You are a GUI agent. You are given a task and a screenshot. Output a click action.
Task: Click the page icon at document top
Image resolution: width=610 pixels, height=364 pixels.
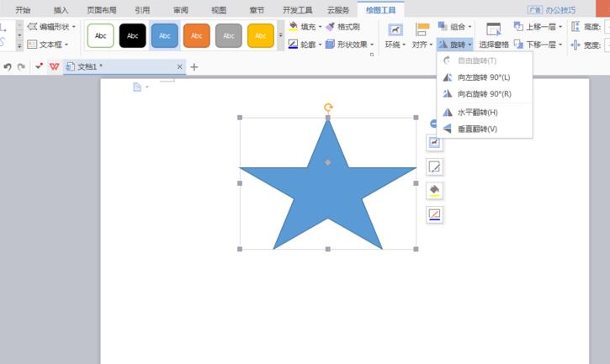pos(137,87)
